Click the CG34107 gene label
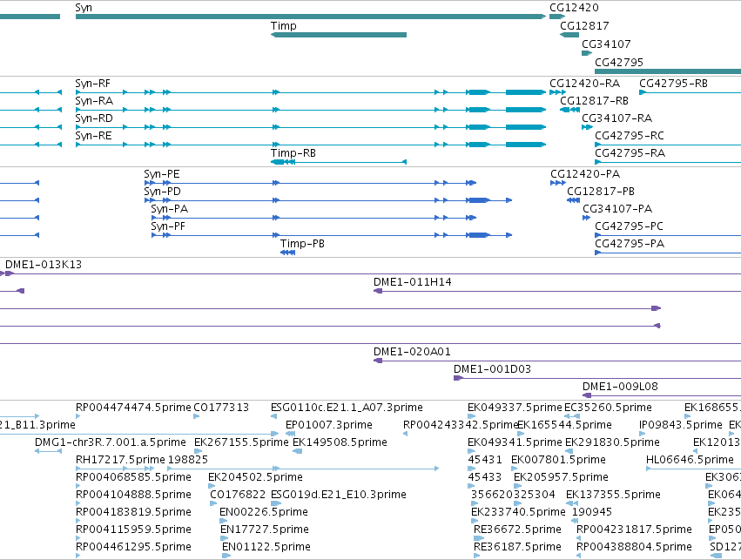The height and width of the screenshot is (560, 741). (x=606, y=44)
